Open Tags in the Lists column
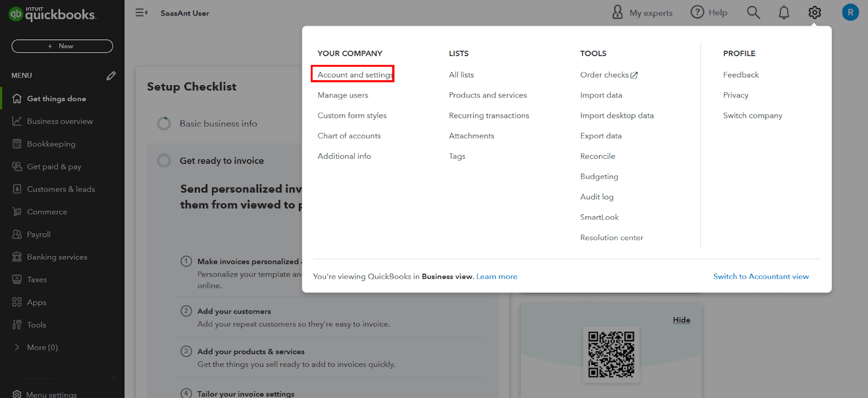 [x=457, y=156]
